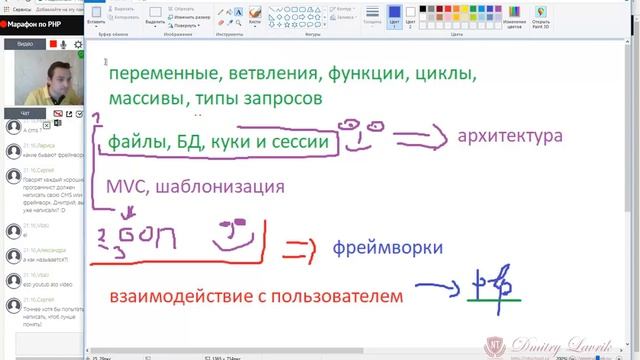The image size is (640, 360).
Task: Click the checkmark icon beside chat tab
Action: 79,114
